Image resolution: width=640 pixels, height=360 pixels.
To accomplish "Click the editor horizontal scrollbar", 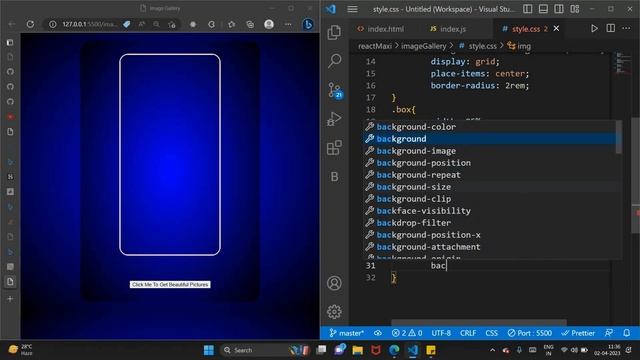I will (478, 322).
